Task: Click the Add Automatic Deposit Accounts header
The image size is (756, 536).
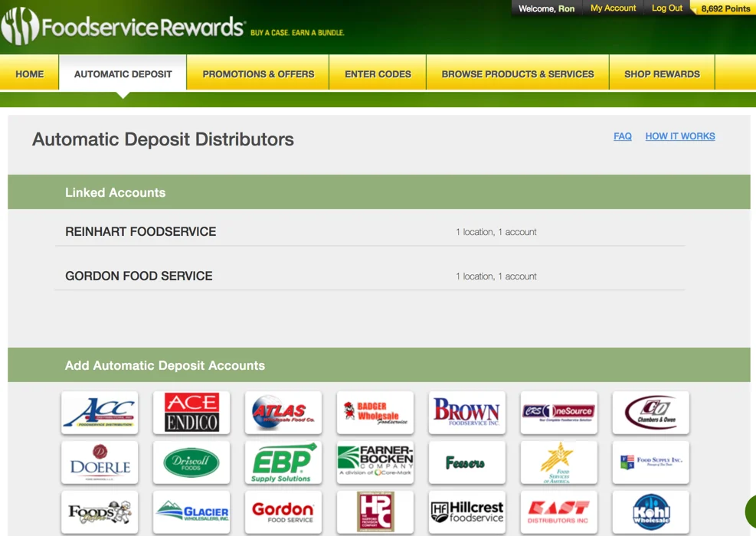Action: tap(379, 365)
